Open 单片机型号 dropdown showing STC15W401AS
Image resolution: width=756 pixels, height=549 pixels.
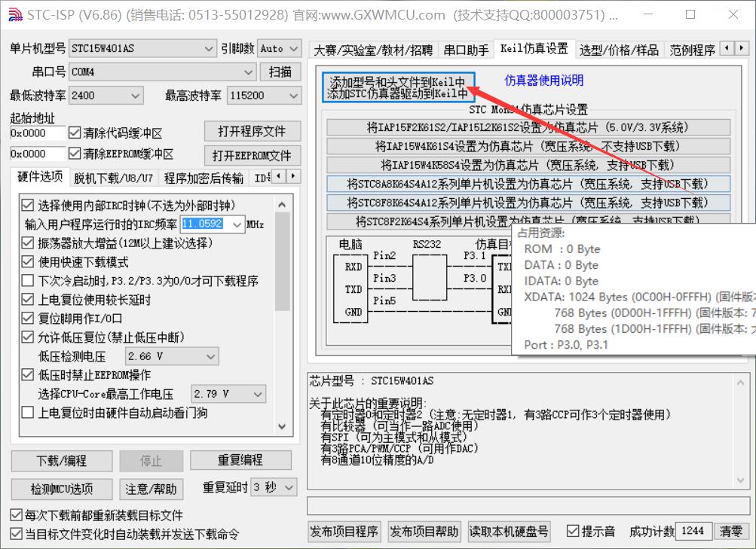(142, 48)
